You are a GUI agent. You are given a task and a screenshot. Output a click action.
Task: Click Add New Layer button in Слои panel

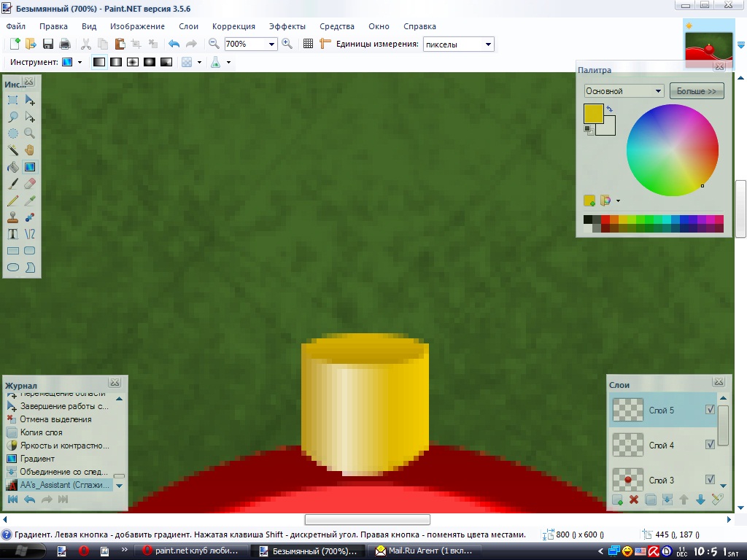[x=617, y=499]
